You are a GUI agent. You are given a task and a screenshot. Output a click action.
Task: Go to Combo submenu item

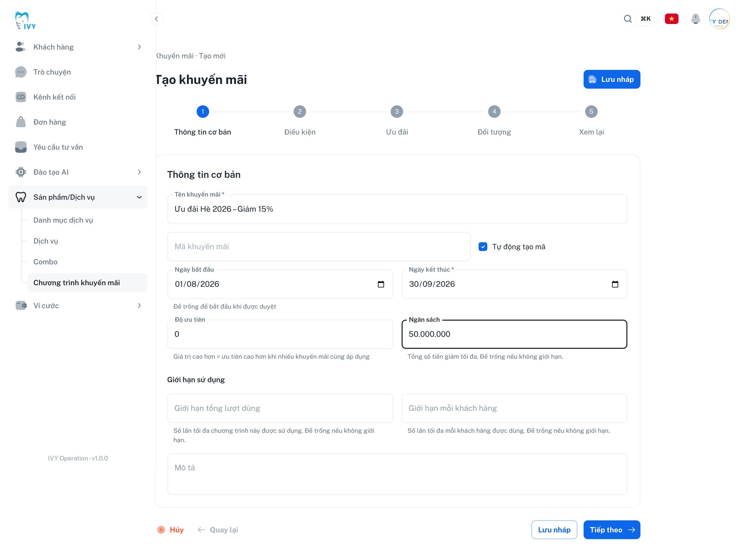87,262
